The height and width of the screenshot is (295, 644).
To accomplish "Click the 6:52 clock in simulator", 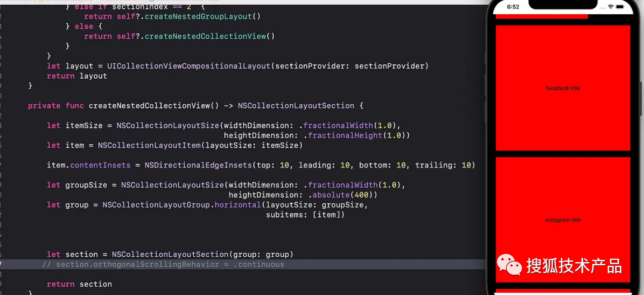I will (x=513, y=7).
